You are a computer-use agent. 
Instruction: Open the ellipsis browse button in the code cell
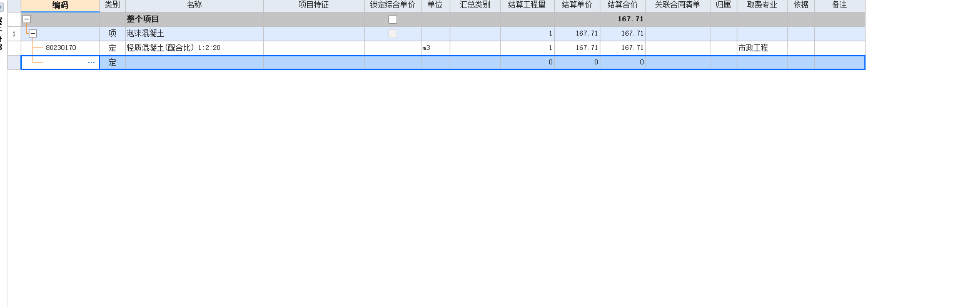[x=91, y=63]
